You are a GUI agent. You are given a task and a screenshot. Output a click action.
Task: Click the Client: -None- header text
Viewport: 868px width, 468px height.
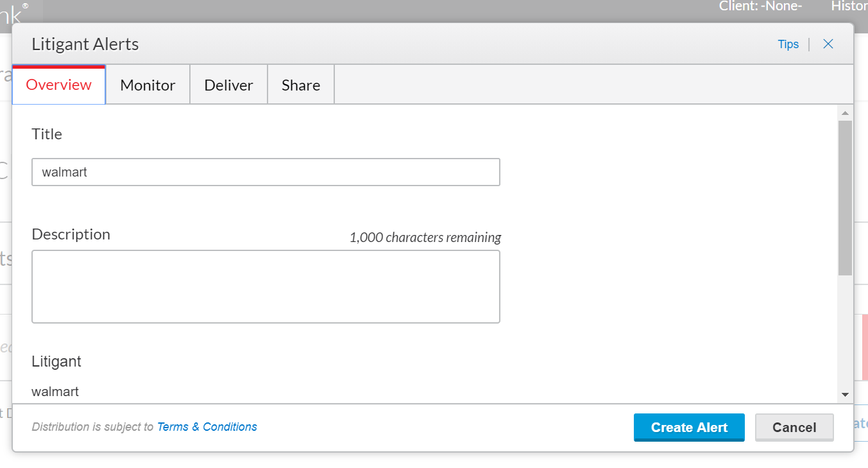click(761, 6)
